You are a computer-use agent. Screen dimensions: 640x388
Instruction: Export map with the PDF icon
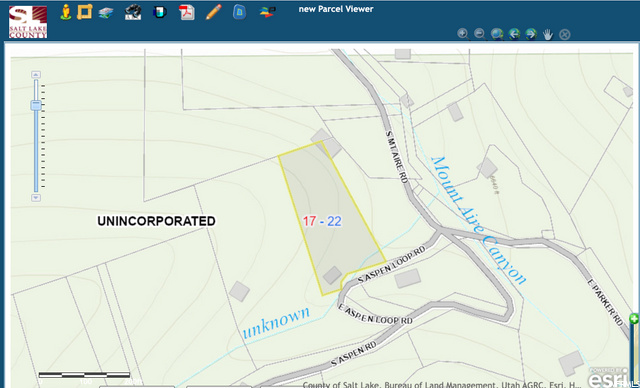point(187,12)
